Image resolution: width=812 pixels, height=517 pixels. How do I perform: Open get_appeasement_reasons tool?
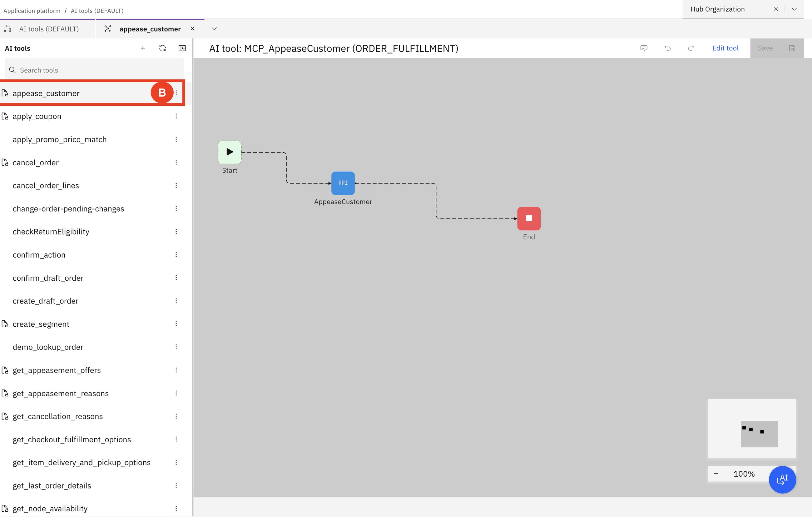coord(61,394)
